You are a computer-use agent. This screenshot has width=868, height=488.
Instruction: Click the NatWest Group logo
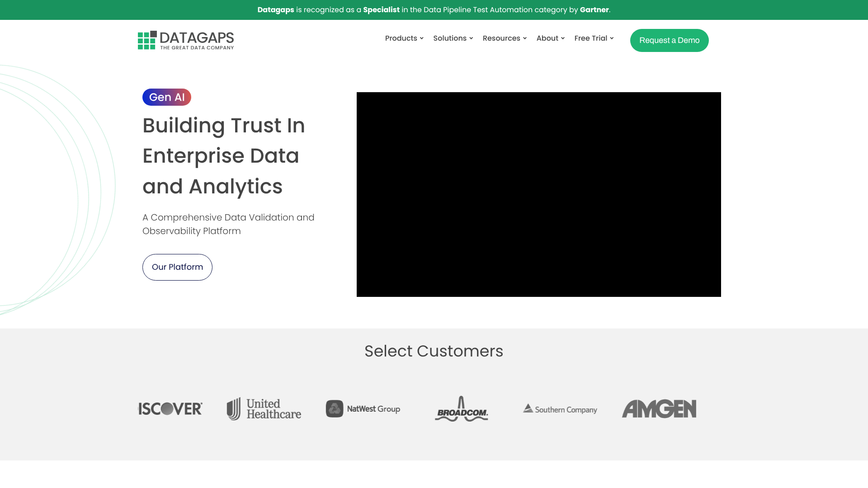[363, 408]
